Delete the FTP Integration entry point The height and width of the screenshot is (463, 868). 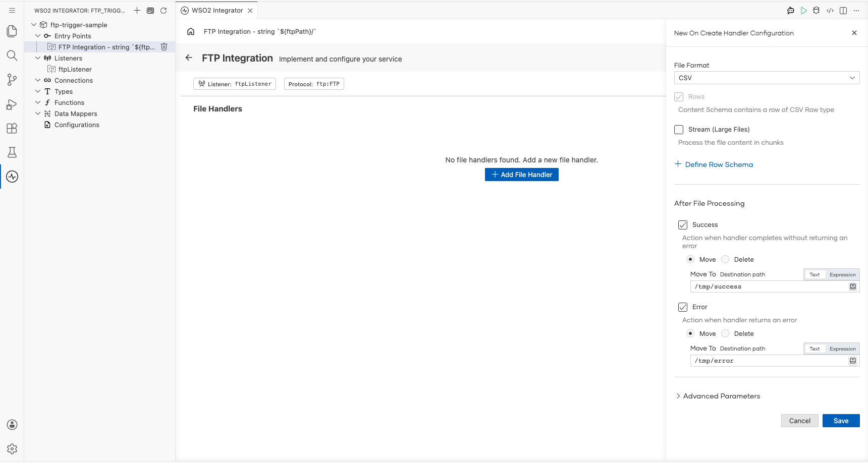coord(164,47)
